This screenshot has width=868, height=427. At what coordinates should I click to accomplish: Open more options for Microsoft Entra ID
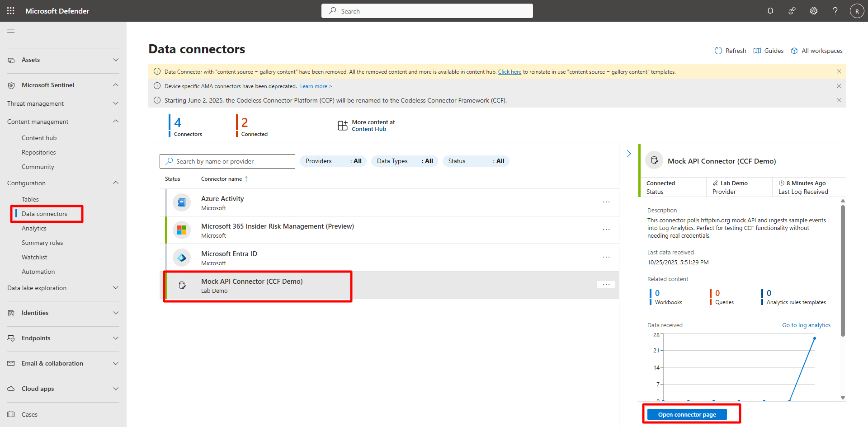point(606,257)
